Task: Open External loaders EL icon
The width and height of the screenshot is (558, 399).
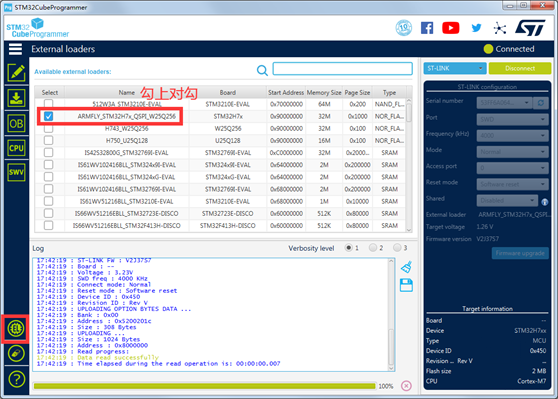Action: pyautogui.click(x=16, y=329)
